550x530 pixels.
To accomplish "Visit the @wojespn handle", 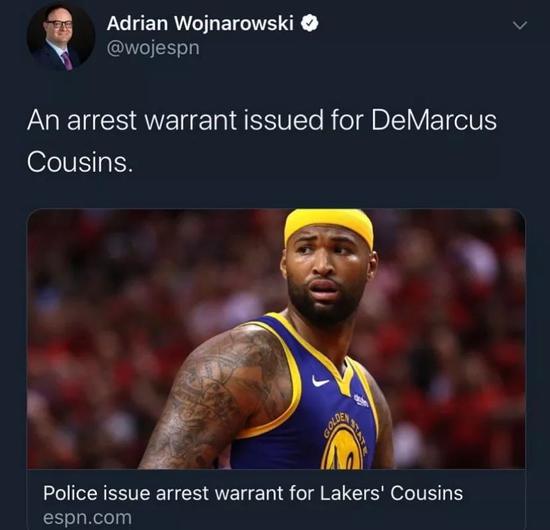I will [x=153, y=48].
